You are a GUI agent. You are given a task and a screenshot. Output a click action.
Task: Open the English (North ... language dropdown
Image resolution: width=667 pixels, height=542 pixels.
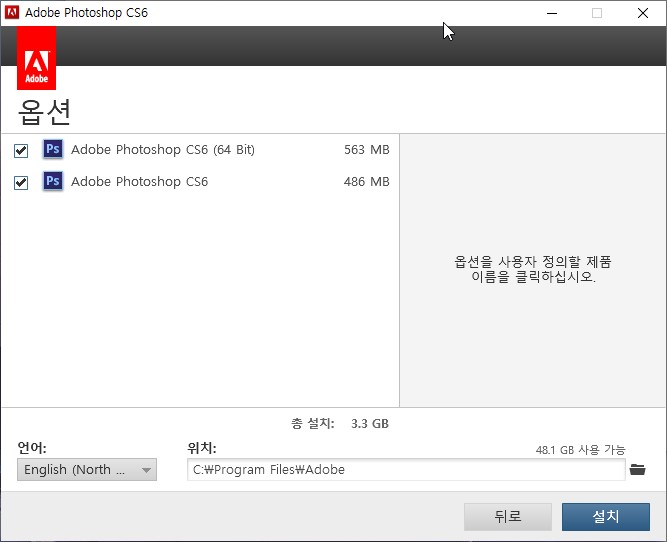[87, 470]
